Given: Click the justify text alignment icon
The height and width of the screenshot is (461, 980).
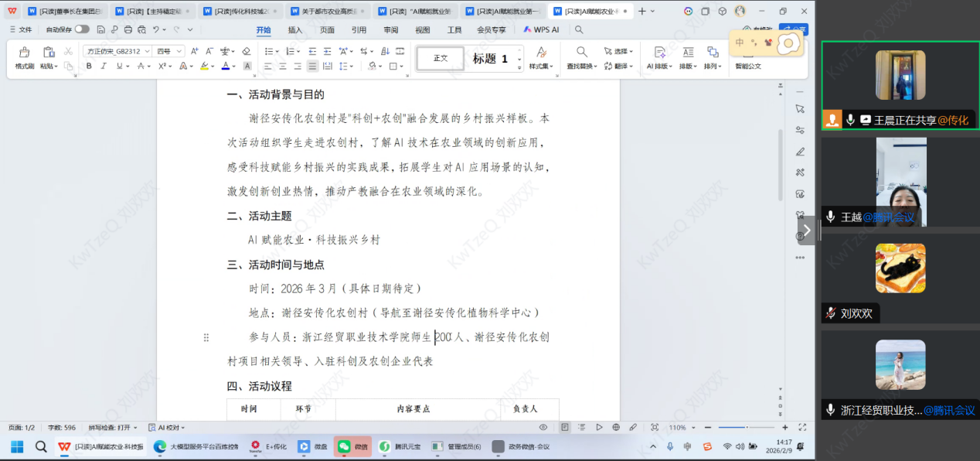Looking at the screenshot, I should pos(311,67).
